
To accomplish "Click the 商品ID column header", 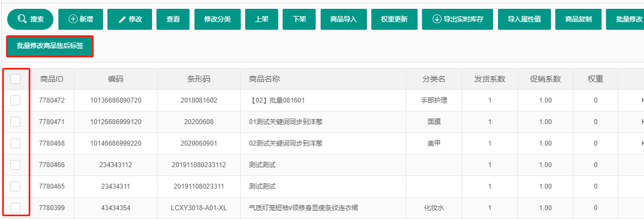I will [52, 79].
